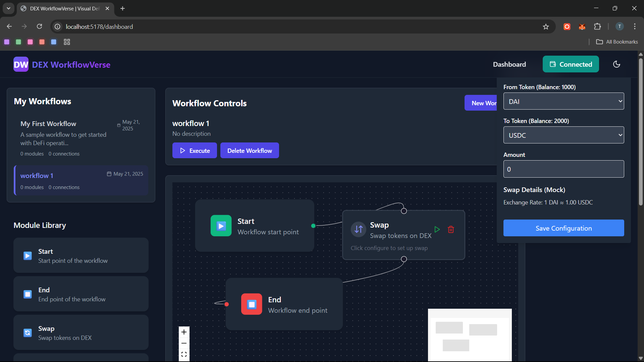The height and width of the screenshot is (362, 644).
Task: Open the tab search chevron dropdown
Action: (x=8, y=8)
